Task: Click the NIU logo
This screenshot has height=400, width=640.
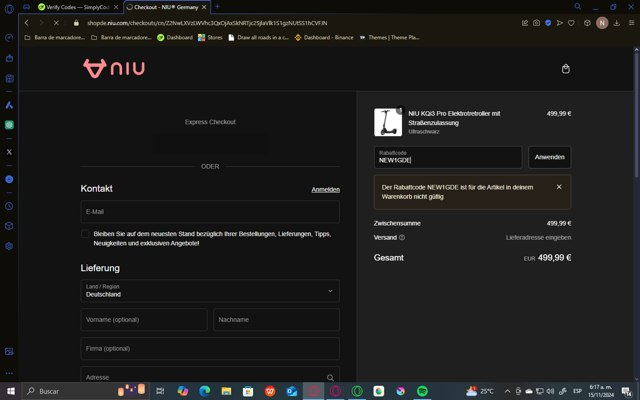Action: 114,68
